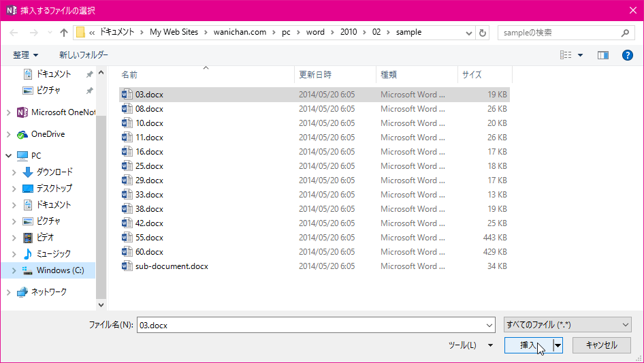Refresh the sample folder view
The image size is (644, 363).
[483, 33]
